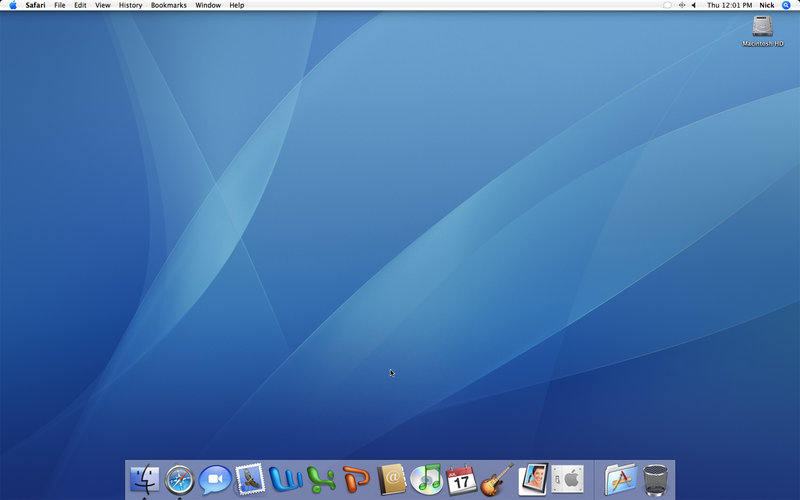This screenshot has width=800, height=500.
Task: Launch Microsoft PowerPoint from the Dock
Action: (356, 480)
